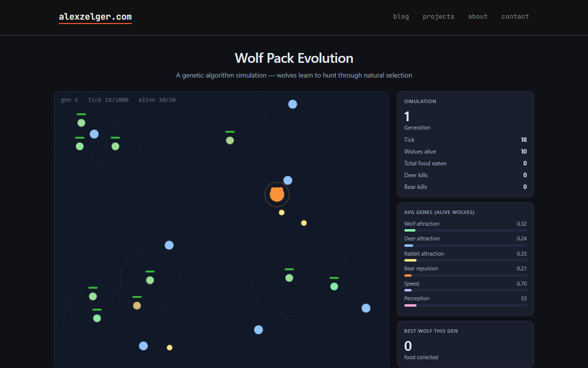
Task: Click the Wolf Pack Evolution heading
Action: pos(294,58)
